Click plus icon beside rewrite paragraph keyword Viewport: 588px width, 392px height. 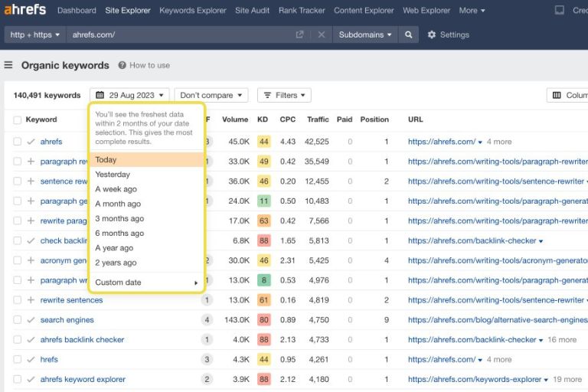(x=31, y=220)
